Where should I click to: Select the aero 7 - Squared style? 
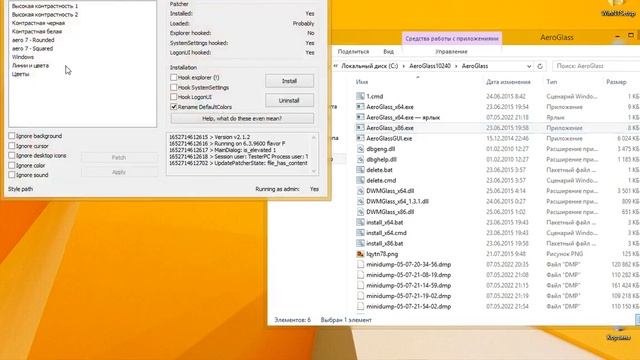pyautogui.click(x=33, y=49)
